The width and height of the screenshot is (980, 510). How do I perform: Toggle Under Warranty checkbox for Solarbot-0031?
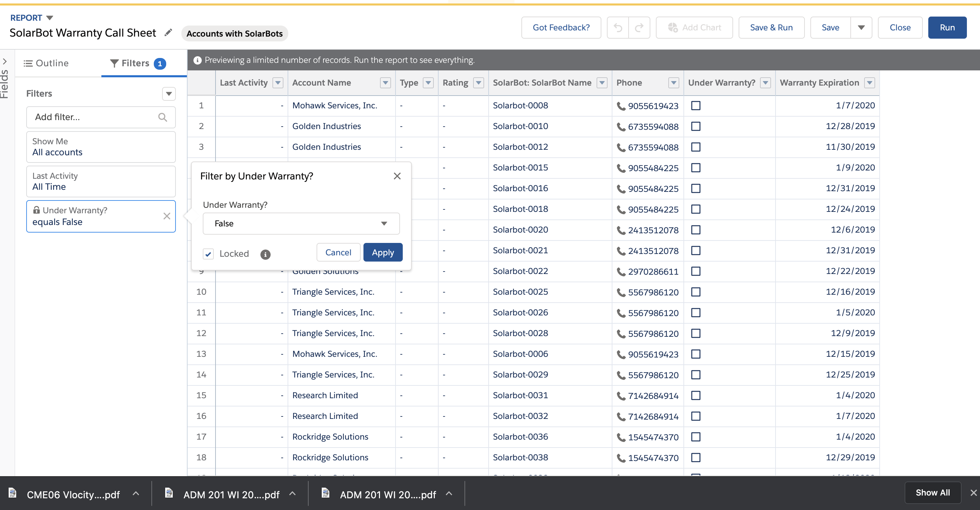[696, 395]
